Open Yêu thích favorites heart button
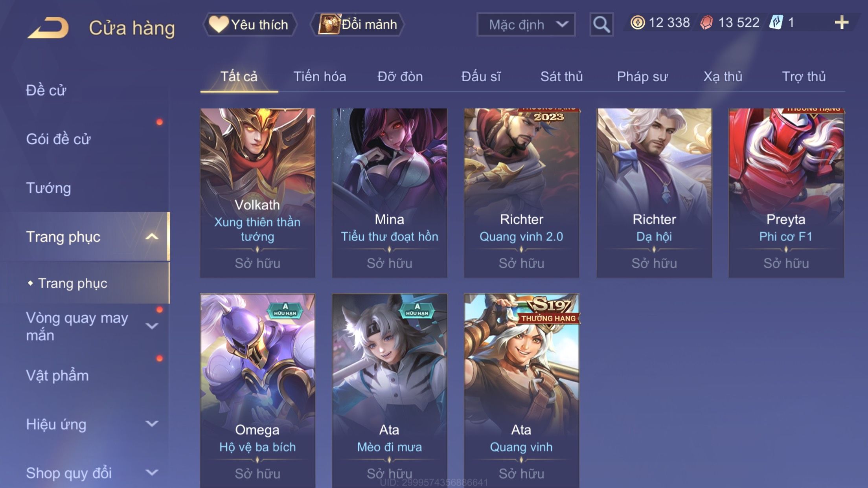The image size is (868, 488). click(x=250, y=24)
